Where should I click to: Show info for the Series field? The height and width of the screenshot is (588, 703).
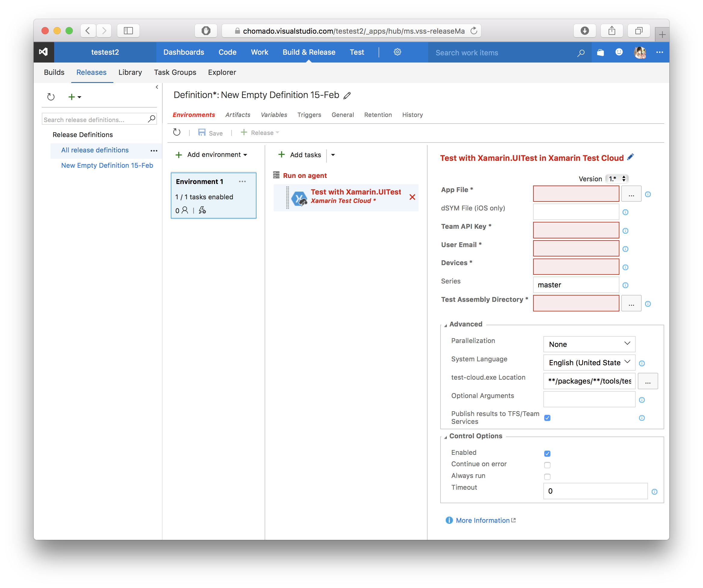[x=625, y=285]
